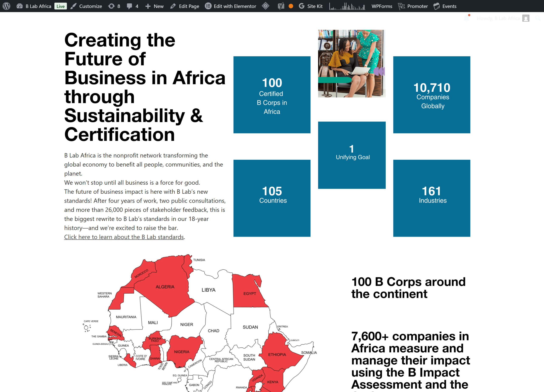Select Mali on the Africa map
Image resolution: width=544 pixels, height=392 pixels.
pos(153,323)
